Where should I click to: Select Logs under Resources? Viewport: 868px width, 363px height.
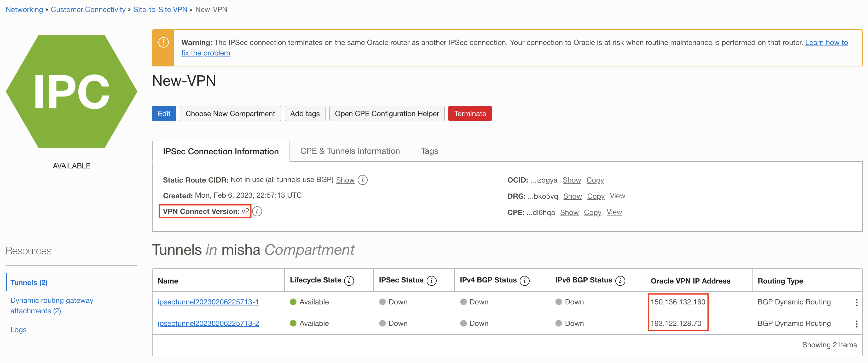point(18,330)
